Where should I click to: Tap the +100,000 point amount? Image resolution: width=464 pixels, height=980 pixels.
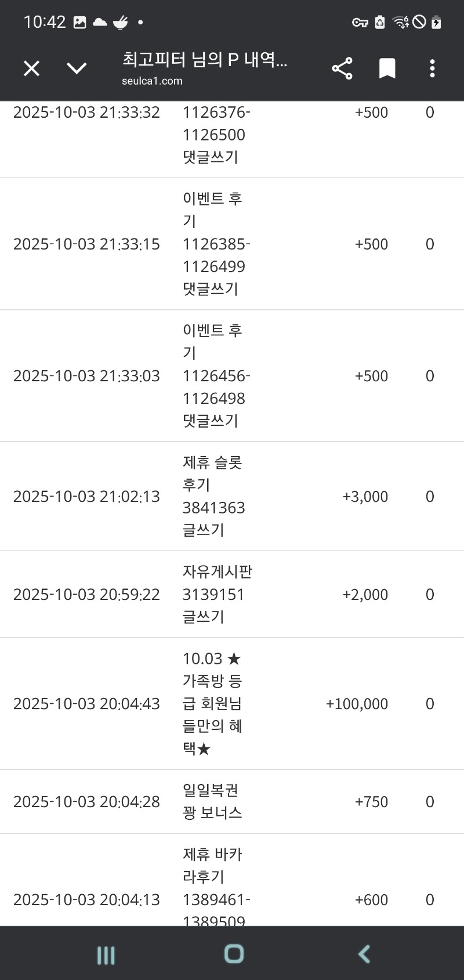[x=357, y=704]
